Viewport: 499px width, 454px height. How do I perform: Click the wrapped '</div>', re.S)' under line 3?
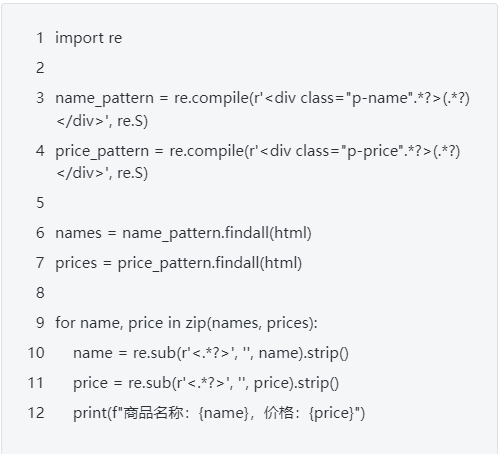(x=102, y=121)
